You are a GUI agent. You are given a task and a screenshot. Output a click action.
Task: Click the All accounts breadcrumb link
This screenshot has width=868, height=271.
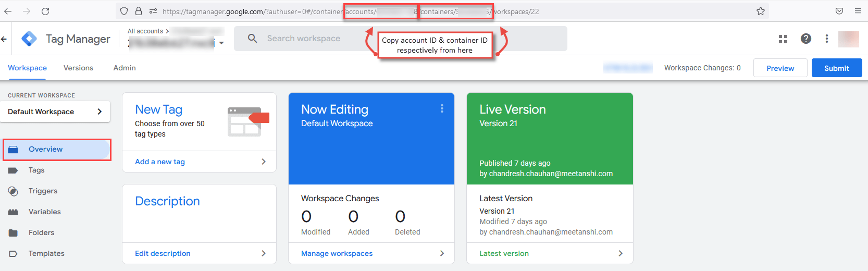click(145, 31)
